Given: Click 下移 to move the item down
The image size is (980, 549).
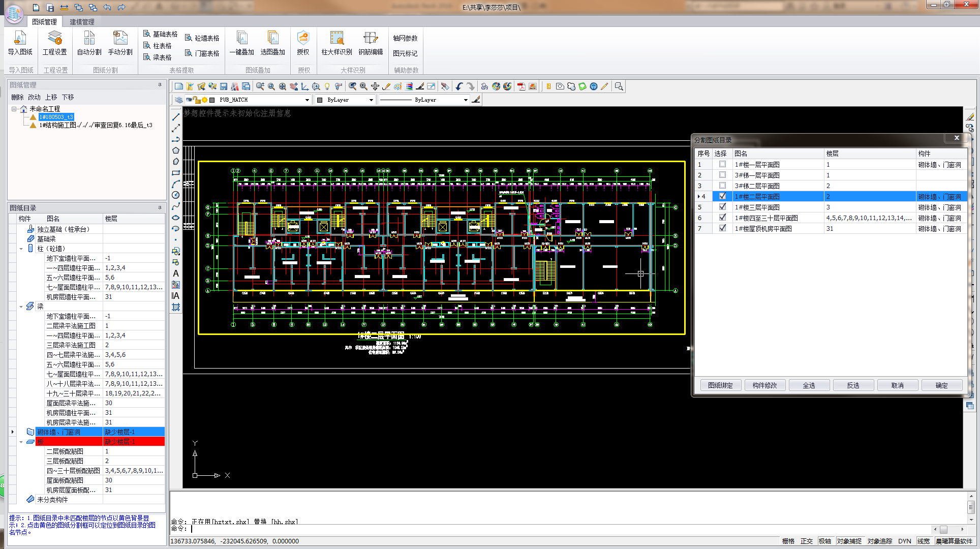Looking at the screenshot, I should [x=68, y=97].
